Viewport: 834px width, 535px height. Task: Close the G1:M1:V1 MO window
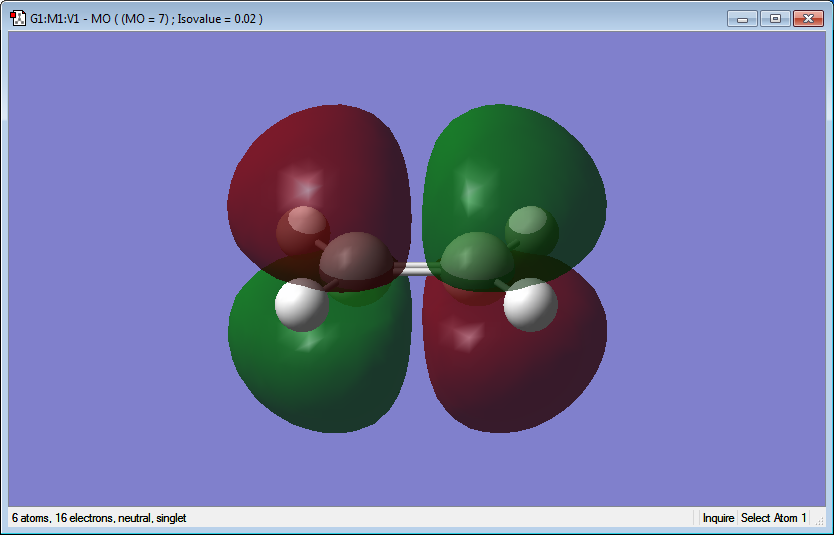pos(808,19)
